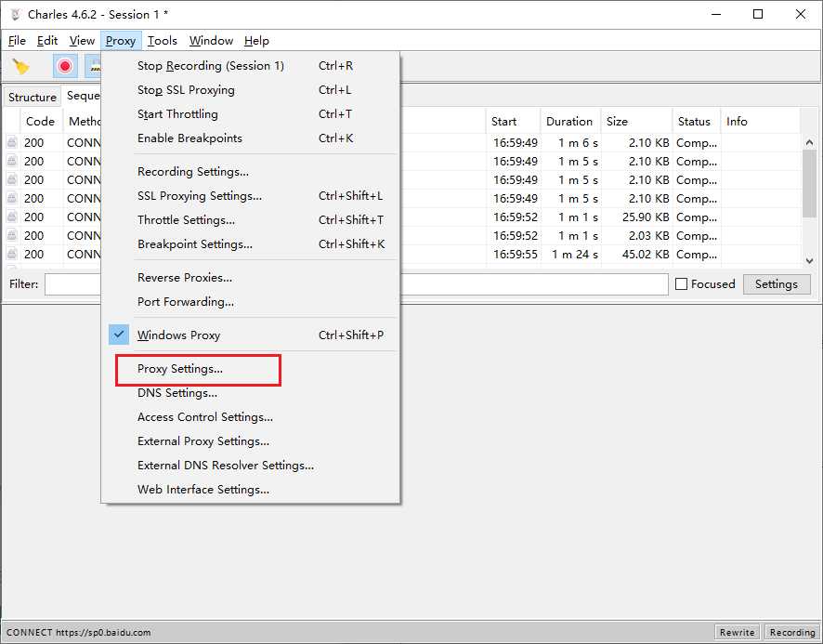Select Stop SSL Proxying menu item
823x644 pixels.
coord(251,90)
